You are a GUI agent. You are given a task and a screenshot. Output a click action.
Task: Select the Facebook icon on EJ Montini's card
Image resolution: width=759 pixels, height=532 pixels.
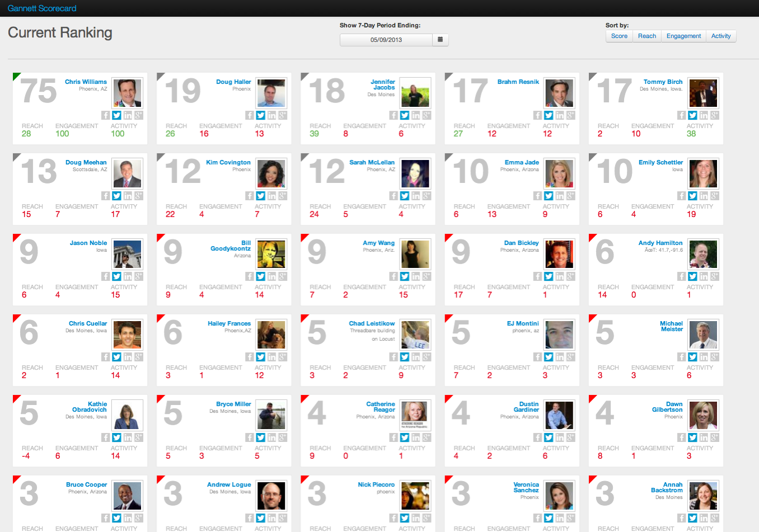(x=537, y=356)
